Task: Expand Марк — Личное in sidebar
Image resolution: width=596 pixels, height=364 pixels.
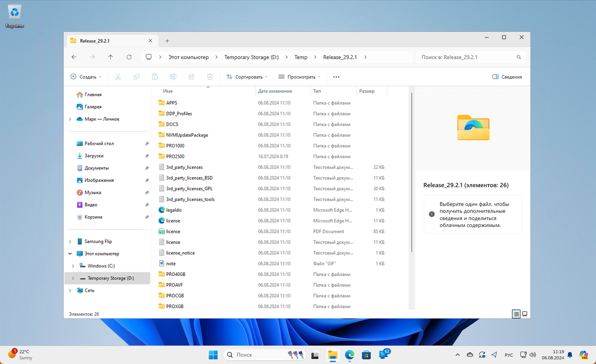Action: 70,119
